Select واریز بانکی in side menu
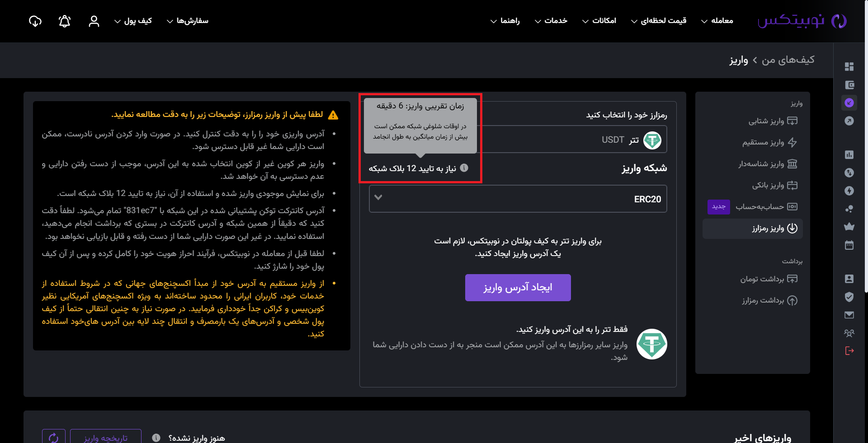This screenshot has height=443, width=868. coord(774,185)
